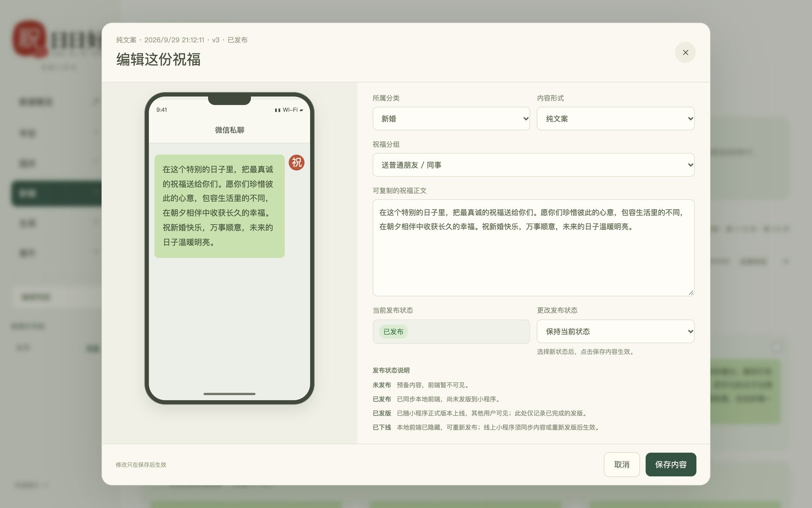Close the edit blessing dialog
Viewport: 812px width, 508px height.
685,52
